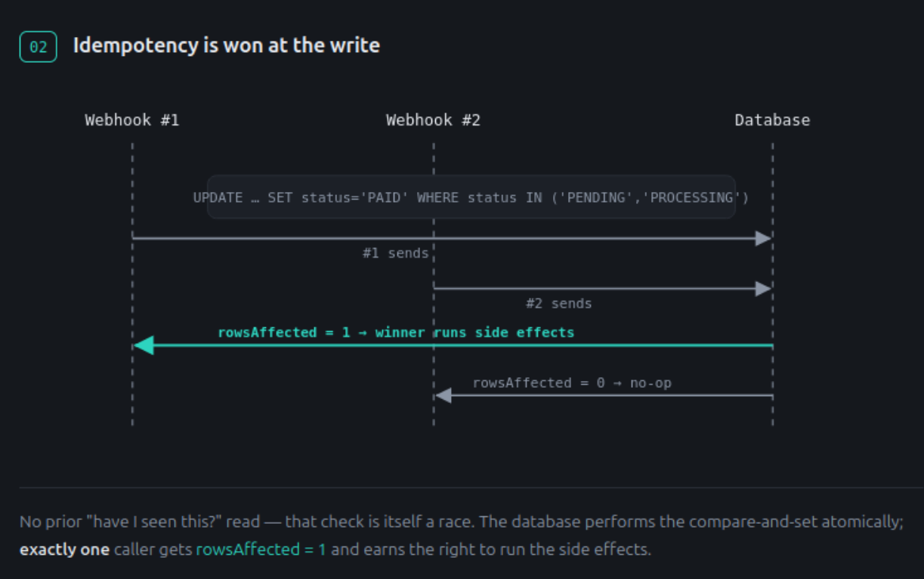The image size is (924, 579).
Task: Select the heading 'Idempotency is won at the write'
Action: pyautogui.click(x=226, y=46)
